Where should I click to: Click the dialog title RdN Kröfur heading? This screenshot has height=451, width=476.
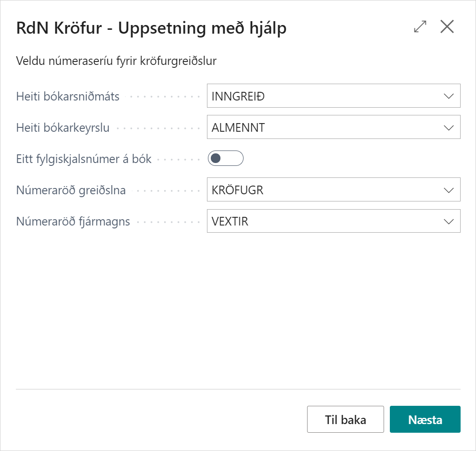click(151, 28)
